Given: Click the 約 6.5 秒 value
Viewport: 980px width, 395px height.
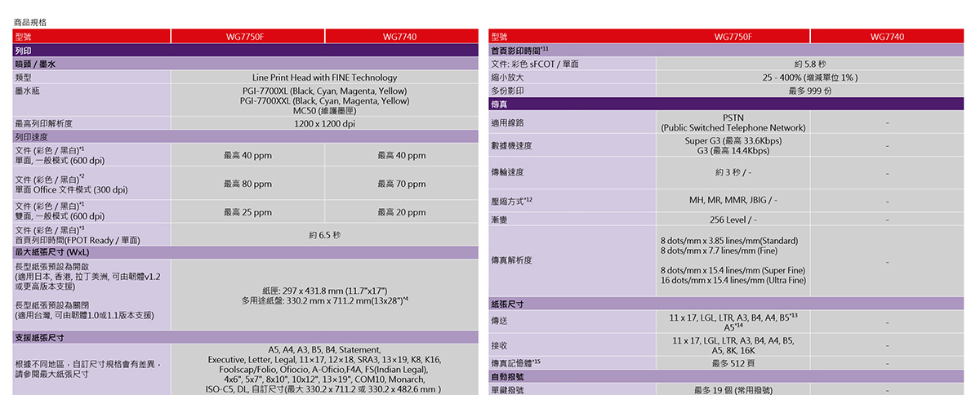Looking at the screenshot, I should pyautogui.click(x=324, y=235).
